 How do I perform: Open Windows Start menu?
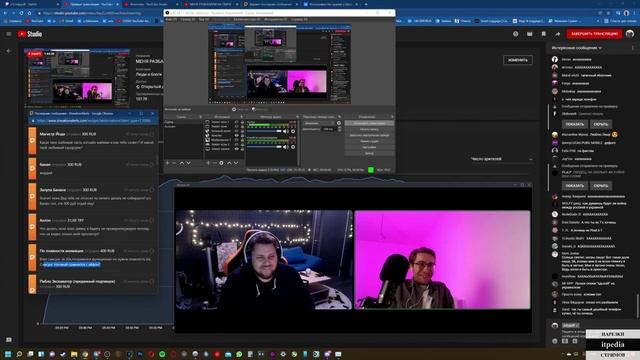pos(8,354)
